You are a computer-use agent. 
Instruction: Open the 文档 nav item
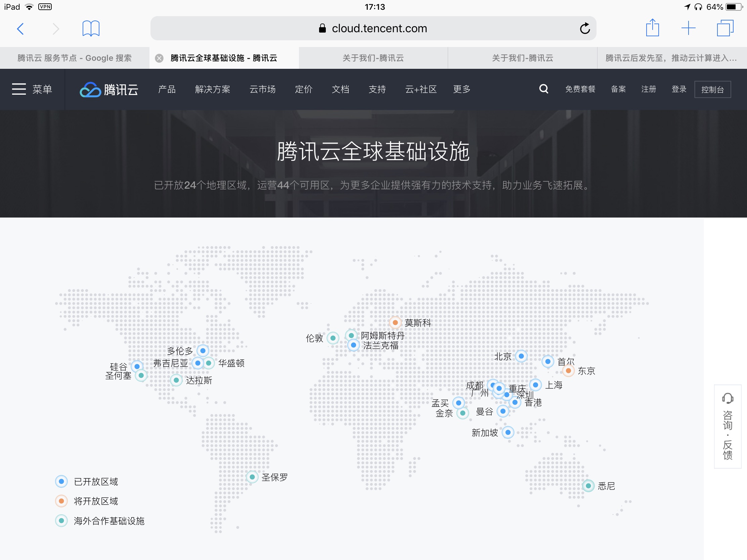click(x=340, y=89)
